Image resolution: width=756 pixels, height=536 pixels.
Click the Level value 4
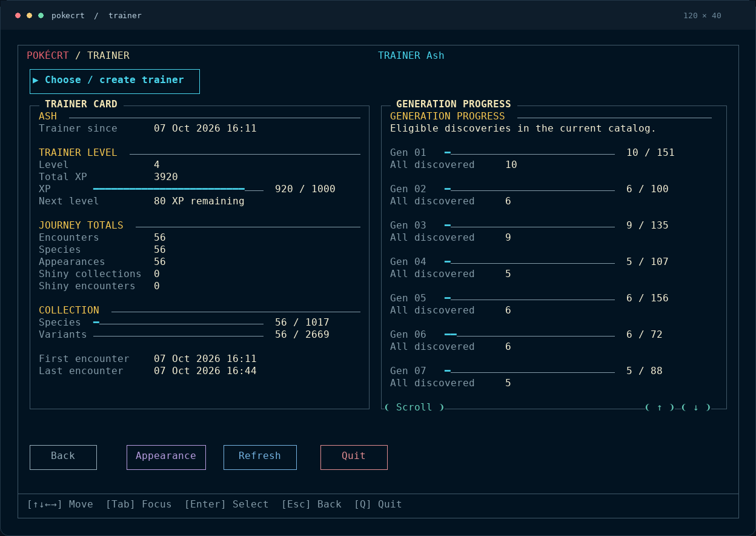157,165
